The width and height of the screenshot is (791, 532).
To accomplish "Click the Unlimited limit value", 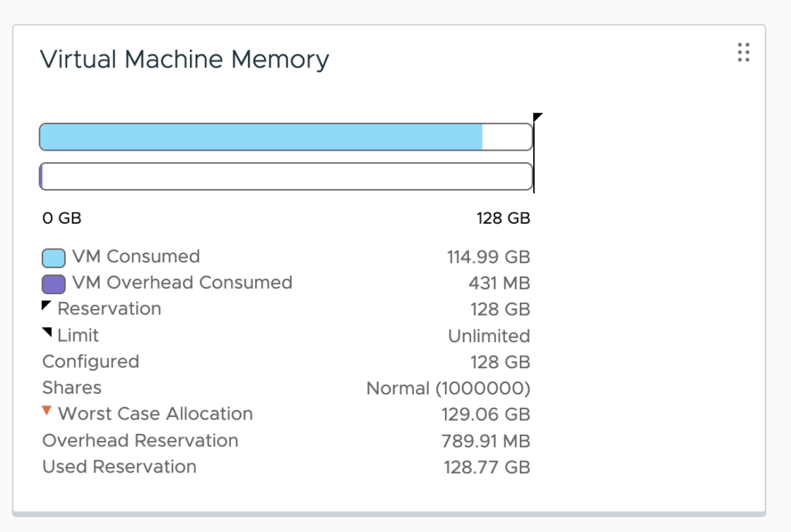I will pos(489,336).
